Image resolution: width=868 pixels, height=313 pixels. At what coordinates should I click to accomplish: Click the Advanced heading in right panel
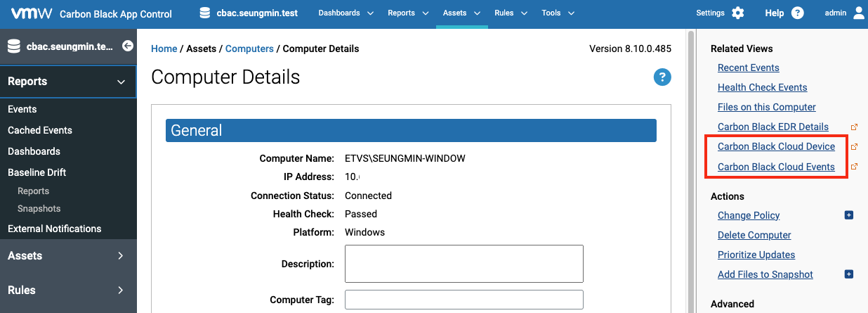click(732, 304)
